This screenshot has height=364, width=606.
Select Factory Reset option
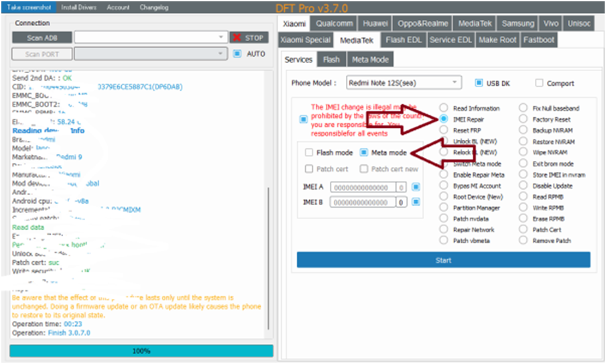pos(524,119)
